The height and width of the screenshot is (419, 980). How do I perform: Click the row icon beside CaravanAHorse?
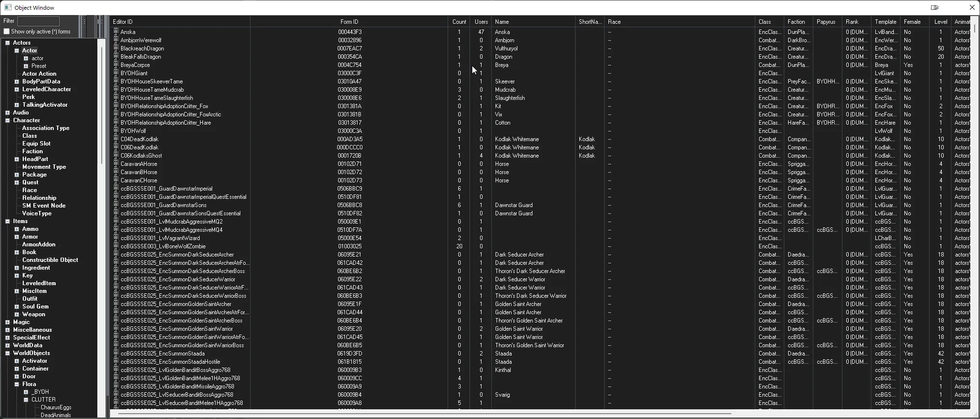coord(116,163)
